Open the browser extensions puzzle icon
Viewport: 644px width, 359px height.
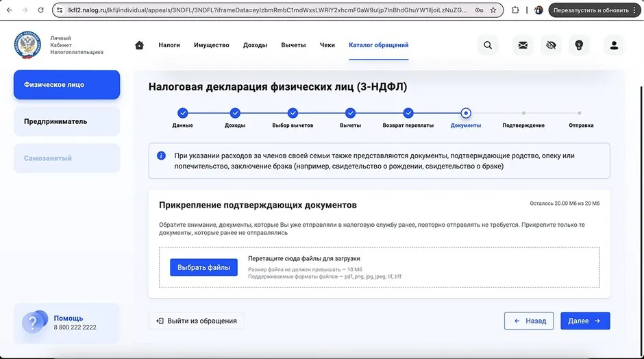(515, 10)
